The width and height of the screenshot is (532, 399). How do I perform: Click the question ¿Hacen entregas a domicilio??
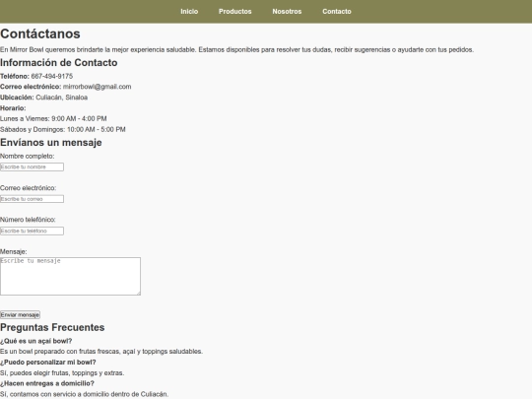pos(47,384)
